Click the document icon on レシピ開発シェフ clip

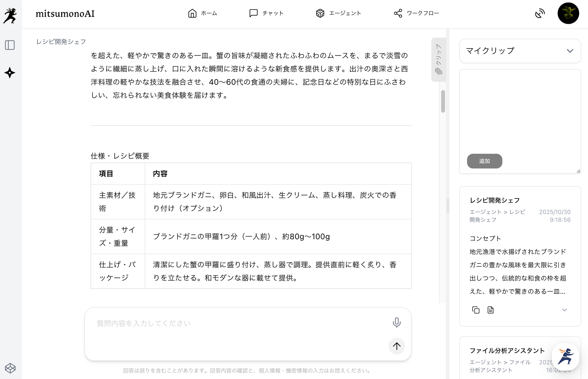[490, 310]
